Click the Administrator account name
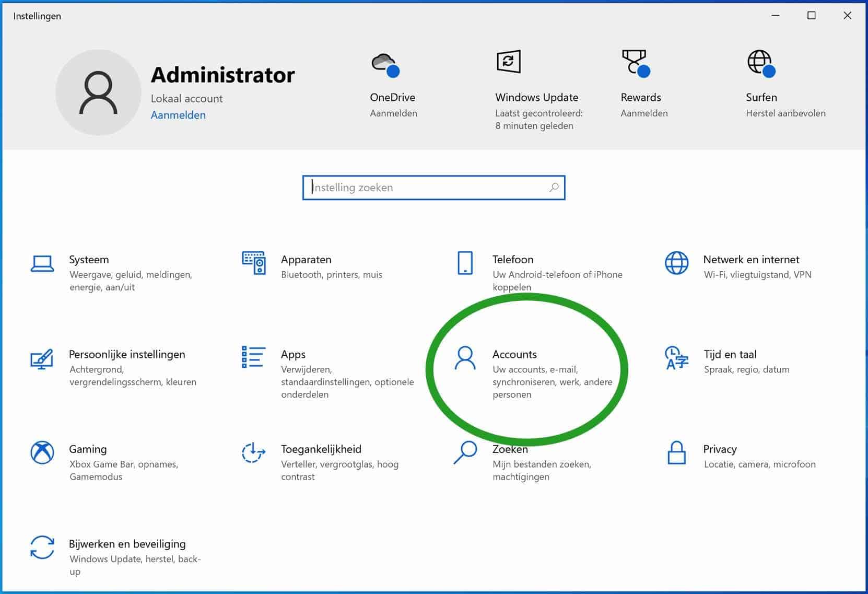Image resolution: width=868 pixels, height=594 pixels. pos(223,75)
